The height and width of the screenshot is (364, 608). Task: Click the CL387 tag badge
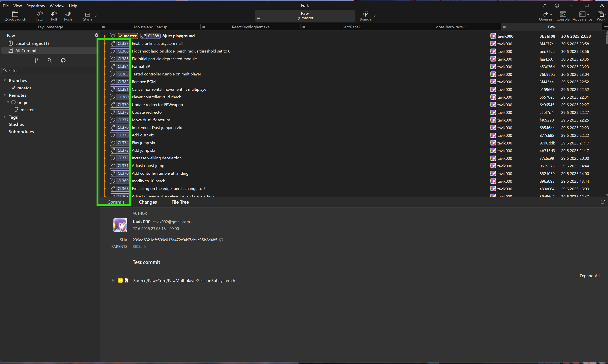(x=120, y=44)
